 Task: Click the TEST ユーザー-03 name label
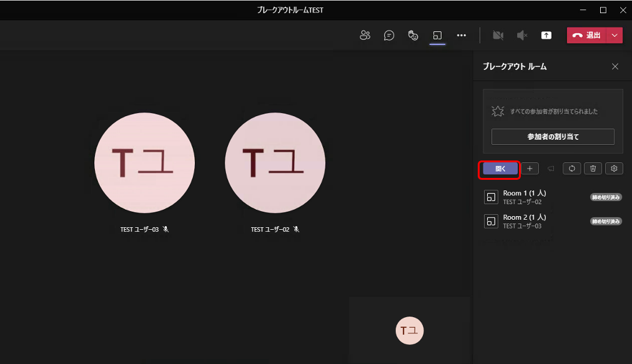pyautogui.click(x=139, y=229)
